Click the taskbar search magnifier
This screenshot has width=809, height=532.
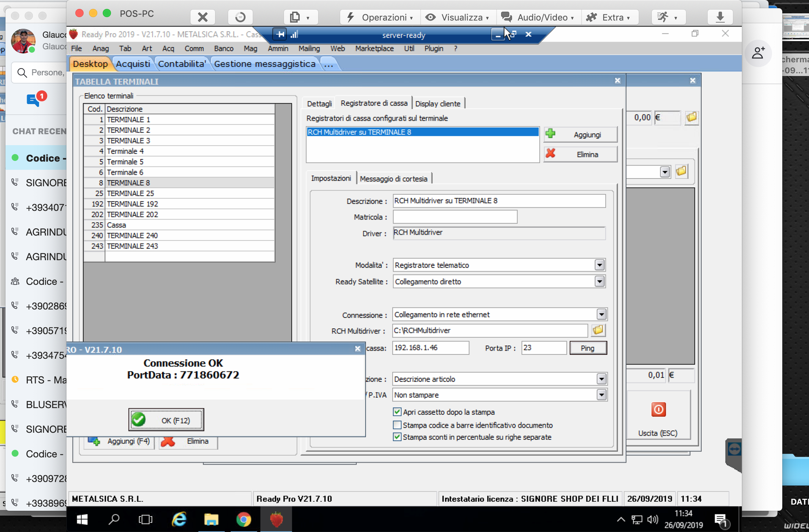tap(114, 519)
